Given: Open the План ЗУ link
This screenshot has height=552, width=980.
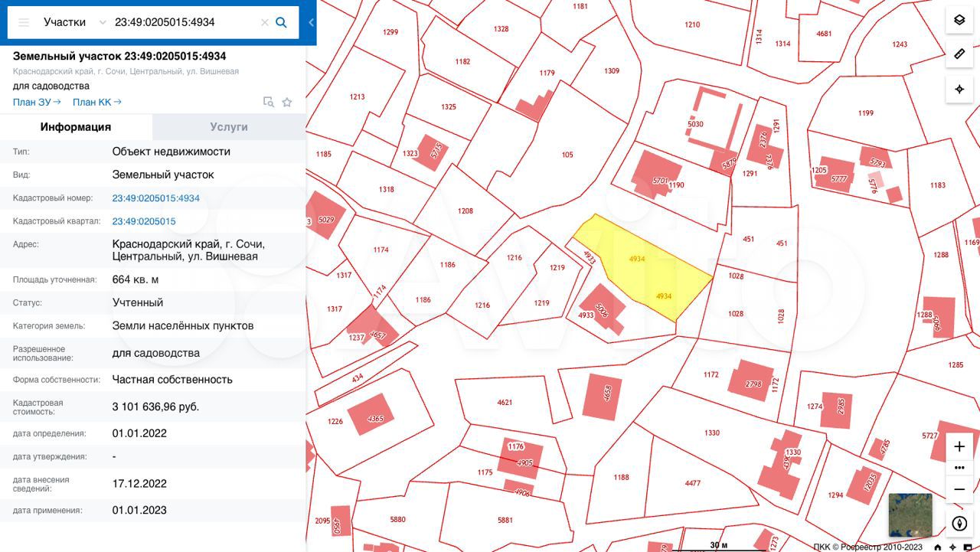Looking at the screenshot, I should (x=37, y=102).
